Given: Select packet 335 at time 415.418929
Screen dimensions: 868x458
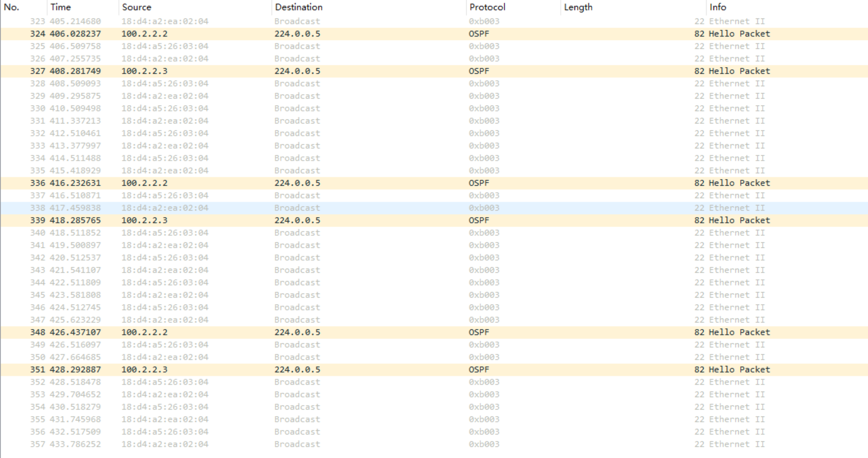Looking at the screenshot, I should pos(434,171).
